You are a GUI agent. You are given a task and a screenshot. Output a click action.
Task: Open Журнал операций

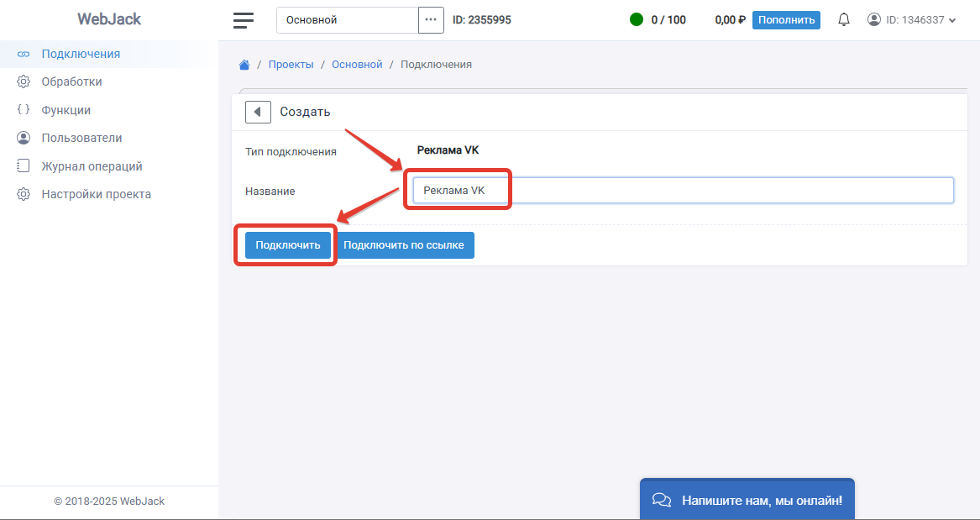(92, 166)
